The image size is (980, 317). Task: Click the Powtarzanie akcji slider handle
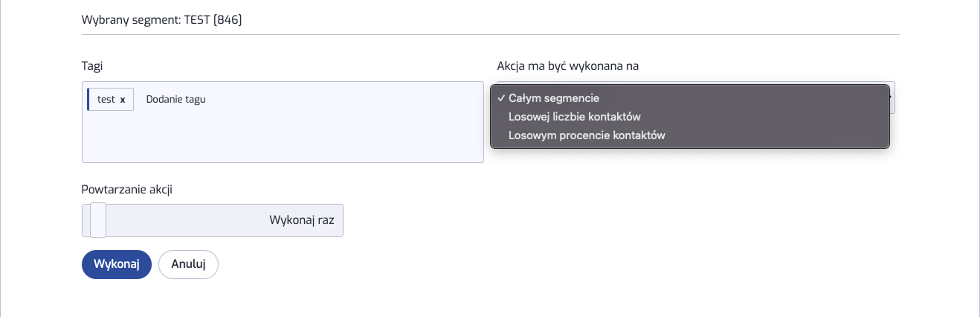pyautogui.click(x=98, y=220)
